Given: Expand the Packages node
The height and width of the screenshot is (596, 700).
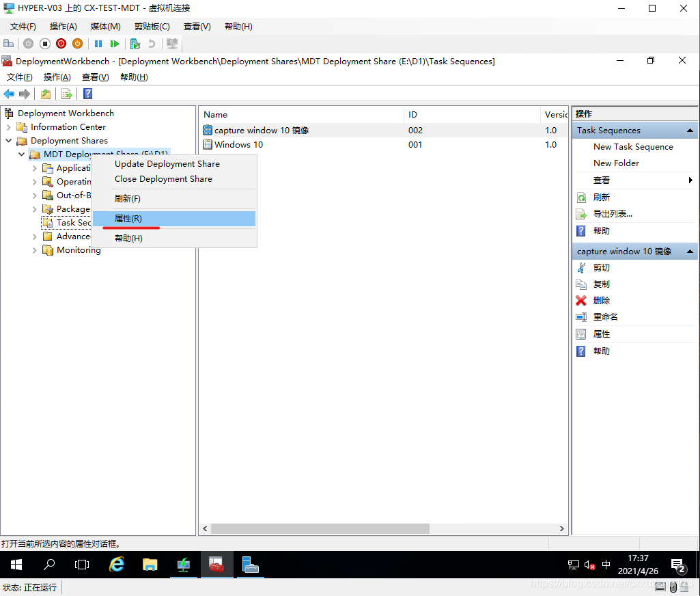Looking at the screenshot, I should 34,209.
